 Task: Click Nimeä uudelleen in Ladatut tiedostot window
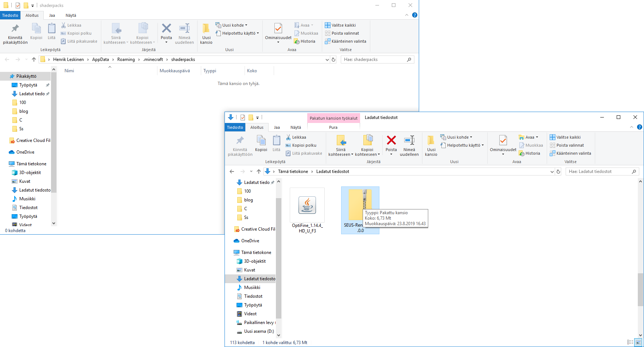pyautogui.click(x=409, y=146)
